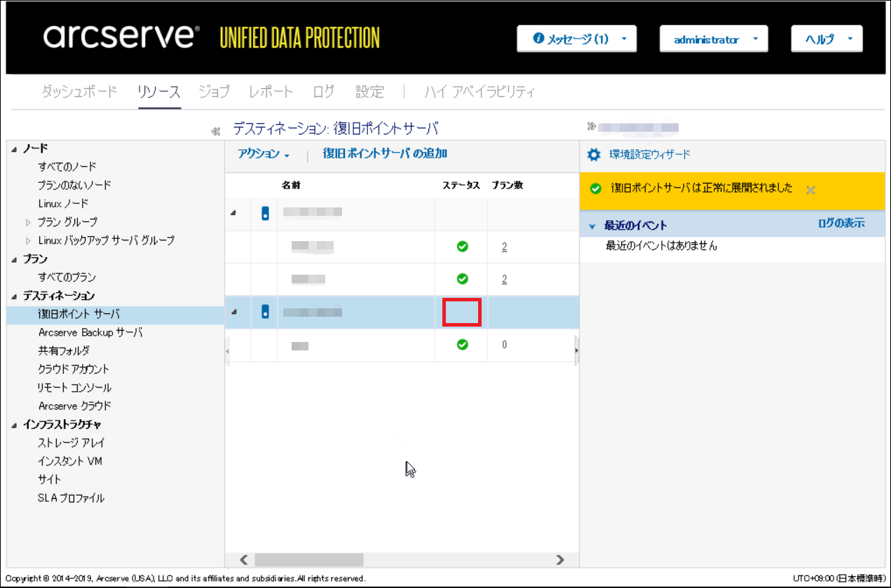Click the info icon on the メッセージ button
Image resolution: width=891 pixels, height=588 pixels.
click(538, 39)
